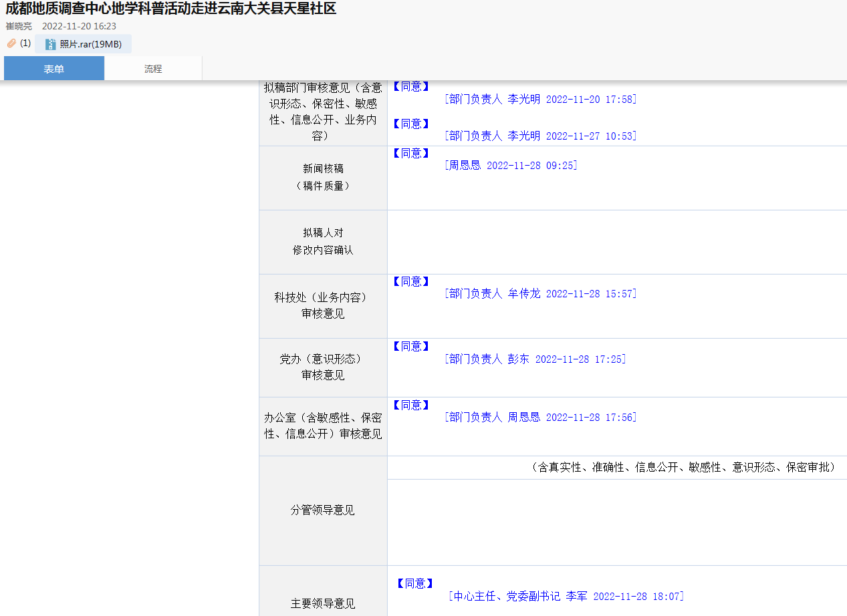This screenshot has width=847, height=616.
Task: Click the empty 分管领导意见 opinion field
Action: point(616,522)
